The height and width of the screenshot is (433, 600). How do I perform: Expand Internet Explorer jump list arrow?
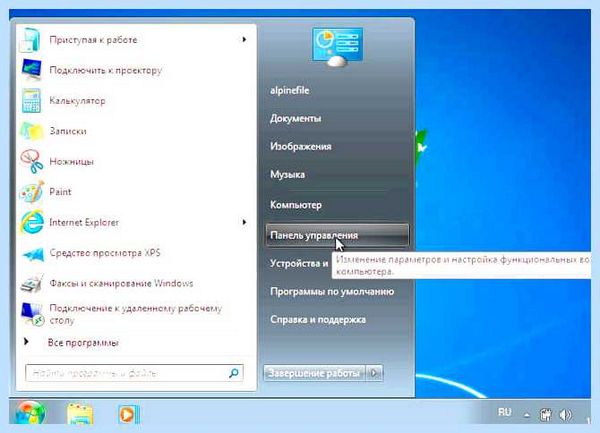244,222
